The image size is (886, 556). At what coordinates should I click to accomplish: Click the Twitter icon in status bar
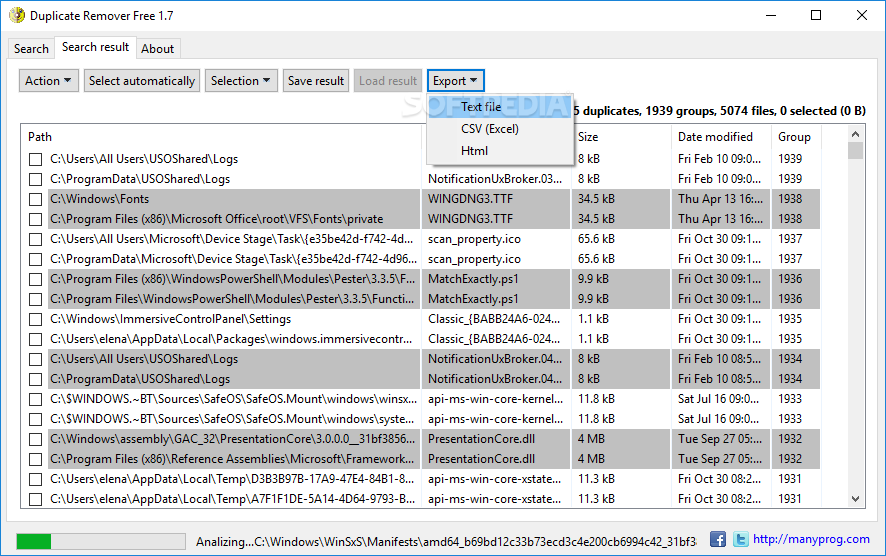741,539
